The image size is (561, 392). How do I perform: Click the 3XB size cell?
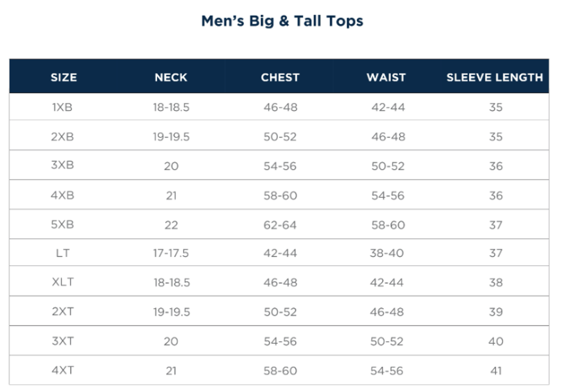point(62,165)
